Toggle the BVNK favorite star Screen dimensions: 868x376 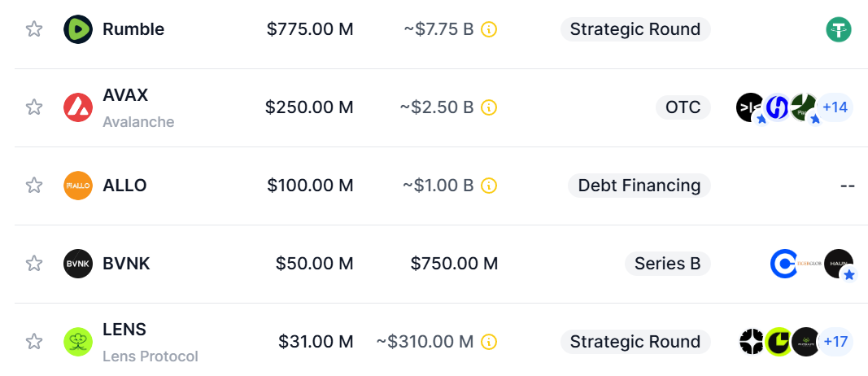coord(33,264)
